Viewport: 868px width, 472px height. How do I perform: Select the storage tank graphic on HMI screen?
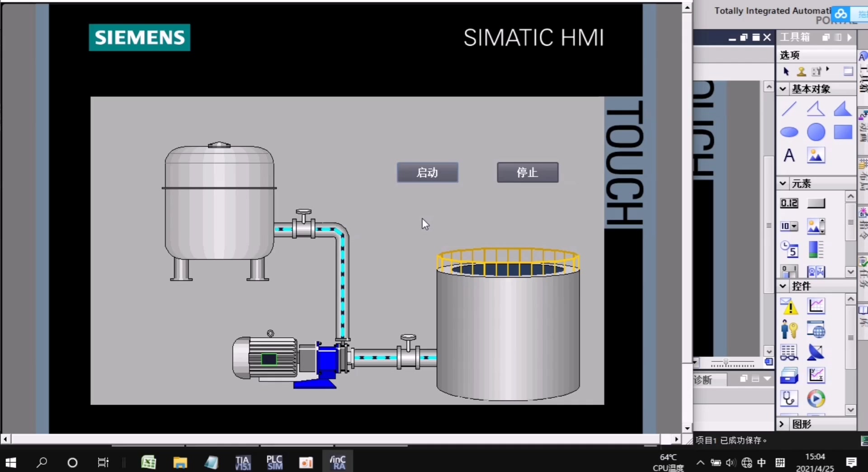tap(219, 211)
